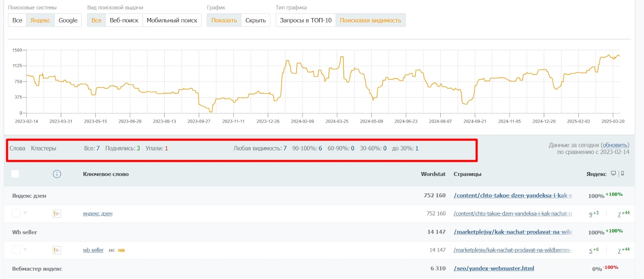Screen dimensions: 644x279
Task: Click the обновить link to refresh data
Action: coord(615,145)
